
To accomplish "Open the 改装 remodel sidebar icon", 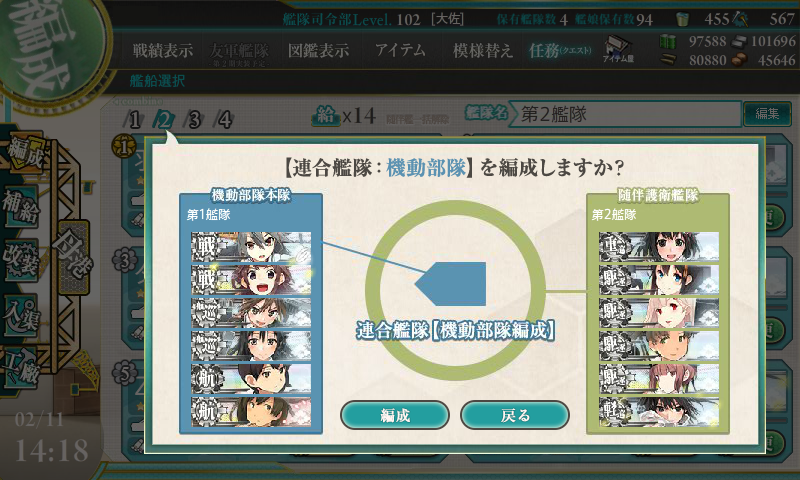I will coord(21,260).
